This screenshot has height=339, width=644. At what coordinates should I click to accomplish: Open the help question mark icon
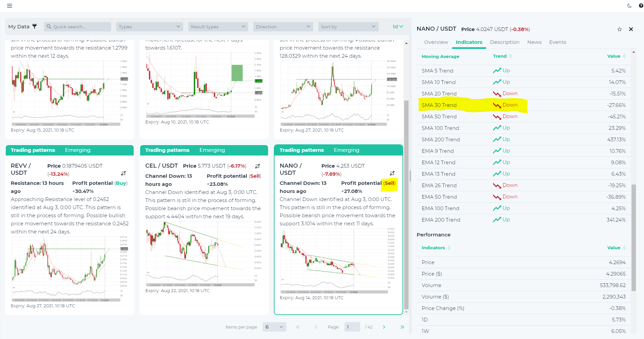[641, 6]
